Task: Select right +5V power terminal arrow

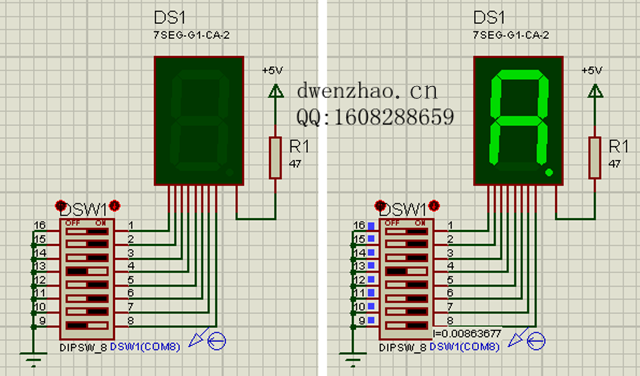Action: pyautogui.click(x=595, y=91)
